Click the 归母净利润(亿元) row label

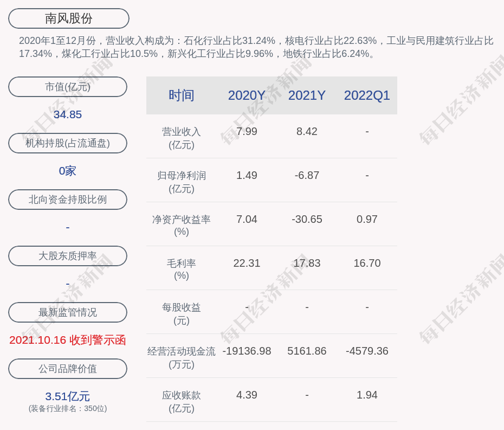[x=182, y=182]
